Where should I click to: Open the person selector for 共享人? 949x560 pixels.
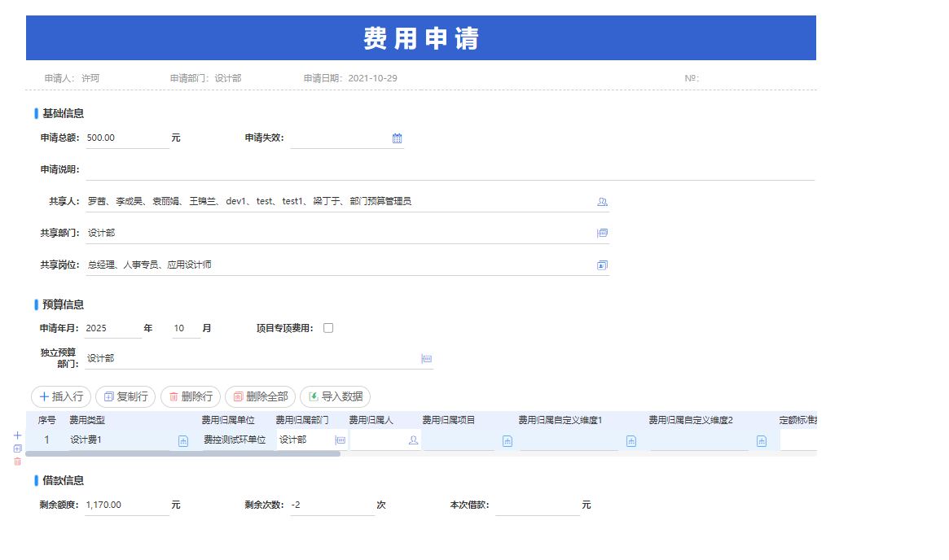[602, 202]
